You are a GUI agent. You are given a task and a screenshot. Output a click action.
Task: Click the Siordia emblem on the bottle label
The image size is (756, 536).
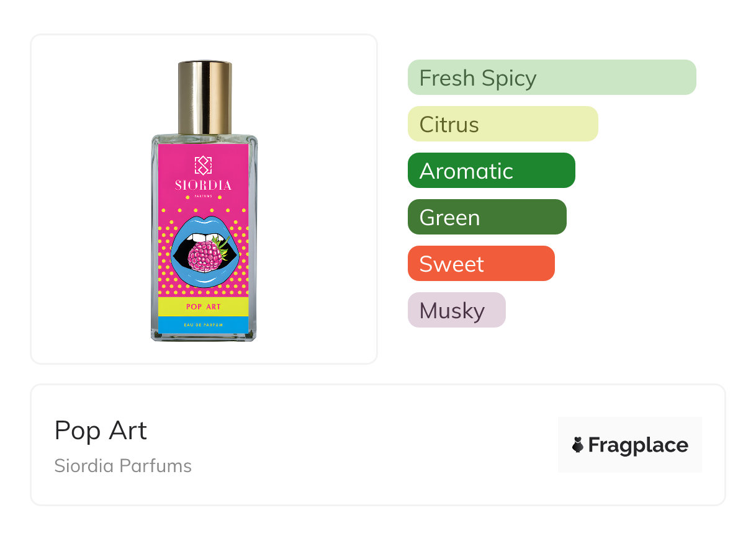204,165
